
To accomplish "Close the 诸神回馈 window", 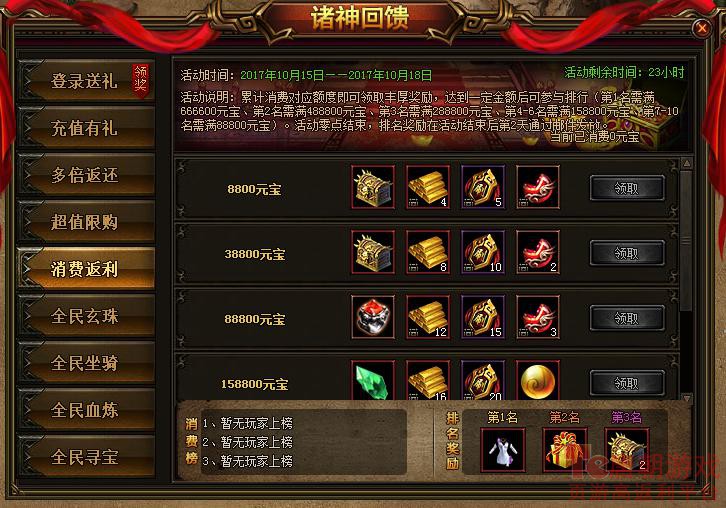I will click(x=702, y=28).
